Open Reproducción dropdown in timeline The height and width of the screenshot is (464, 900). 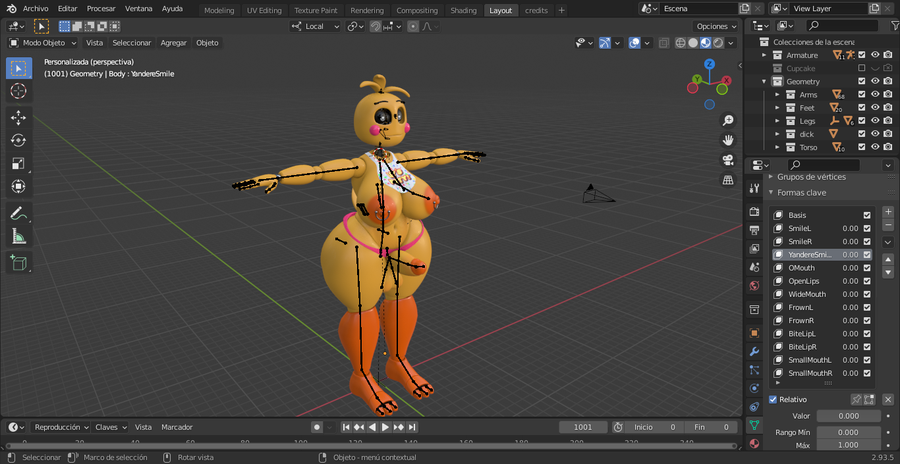pyautogui.click(x=61, y=427)
